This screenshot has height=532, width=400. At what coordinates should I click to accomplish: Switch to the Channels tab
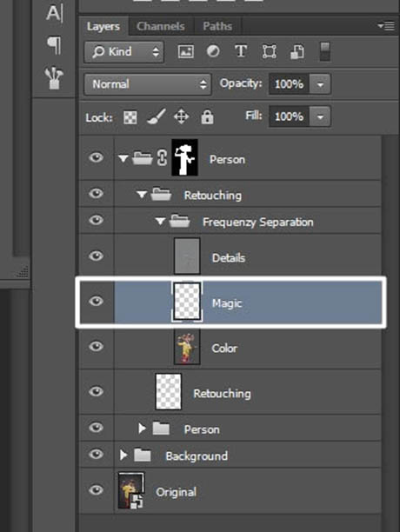pyautogui.click(x=161, y=26)
